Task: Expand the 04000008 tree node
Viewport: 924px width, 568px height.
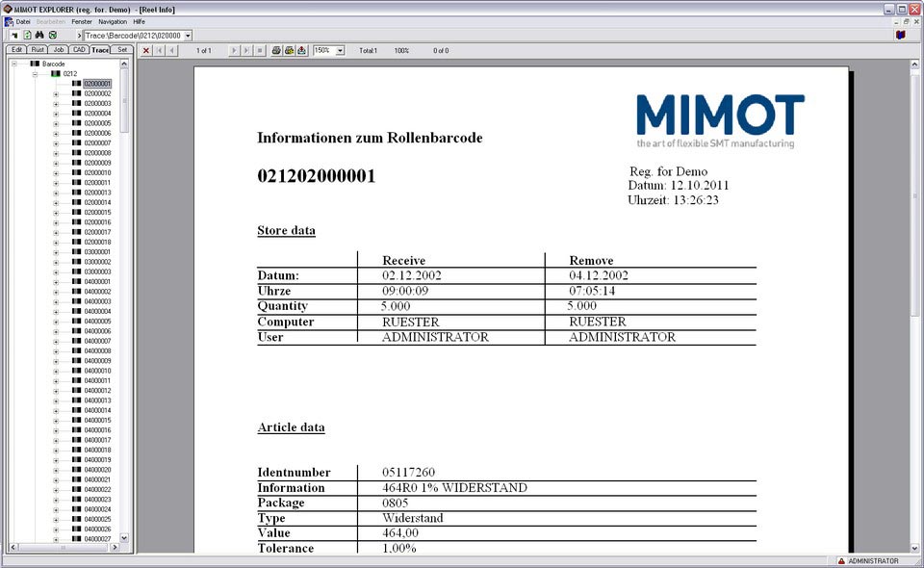Action: (56, 350)
